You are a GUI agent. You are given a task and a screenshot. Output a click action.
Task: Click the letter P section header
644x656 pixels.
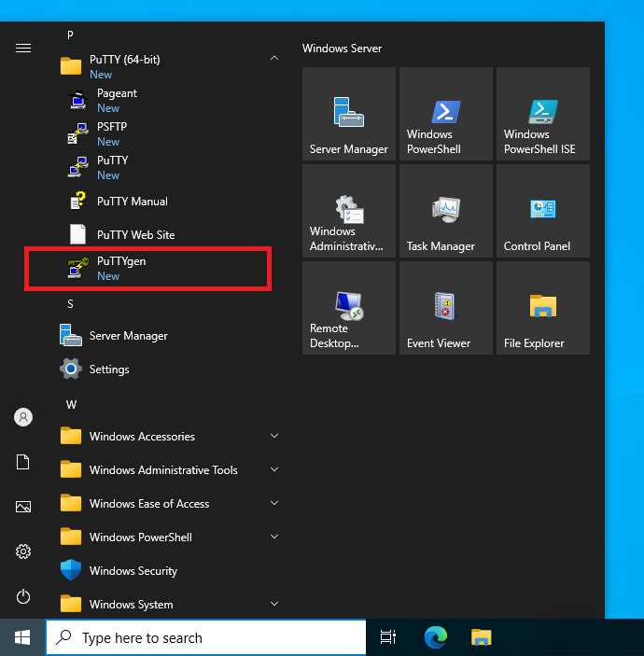click(x=70, y=35)
